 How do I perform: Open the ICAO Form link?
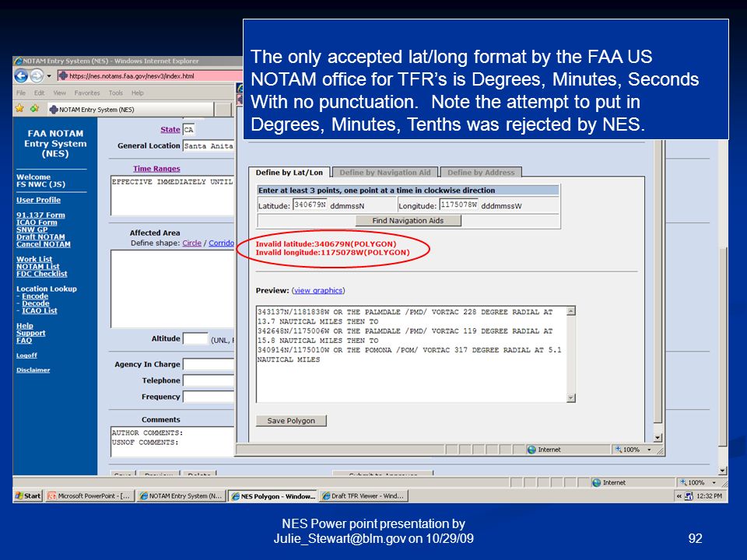click(x=37, y=222)
